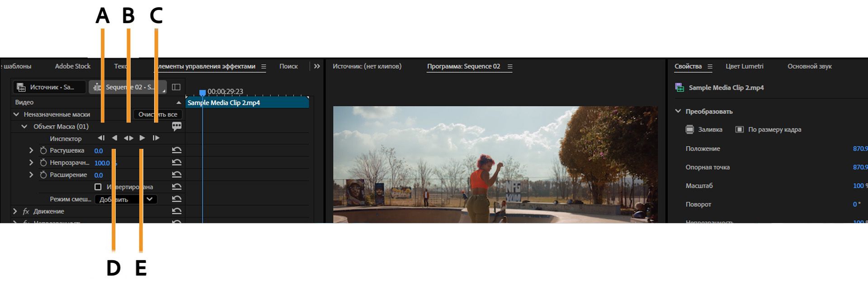Click the Заливка fill icon

[689, 129]
